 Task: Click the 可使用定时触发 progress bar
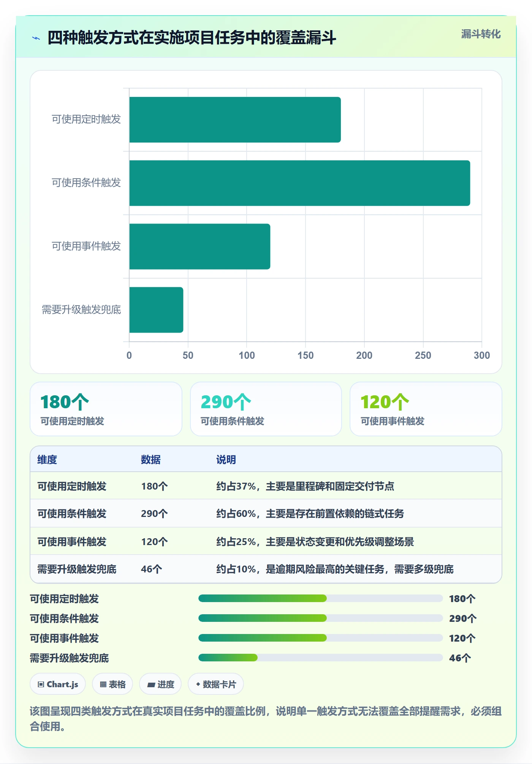click(320, 599)
